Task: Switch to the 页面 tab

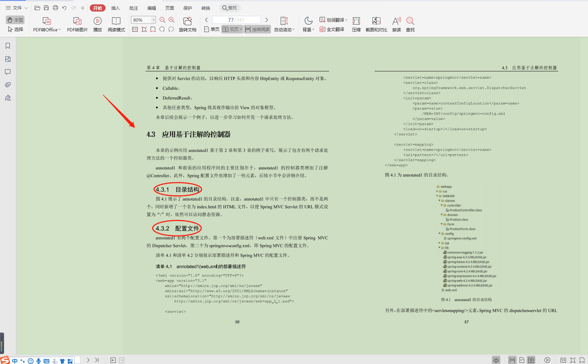Action: pos(170,8)
